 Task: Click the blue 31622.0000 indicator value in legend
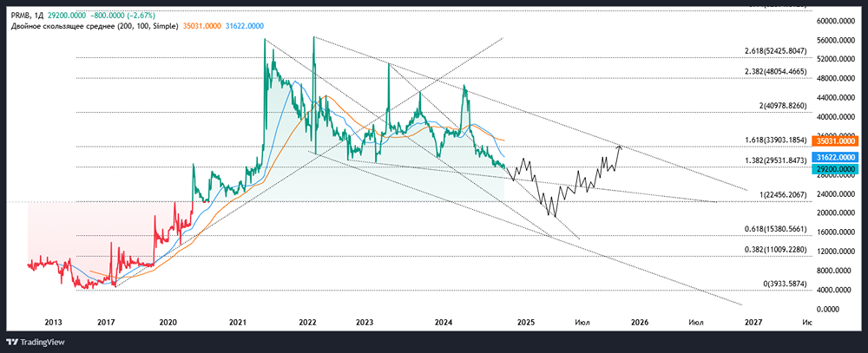[244, 25]
